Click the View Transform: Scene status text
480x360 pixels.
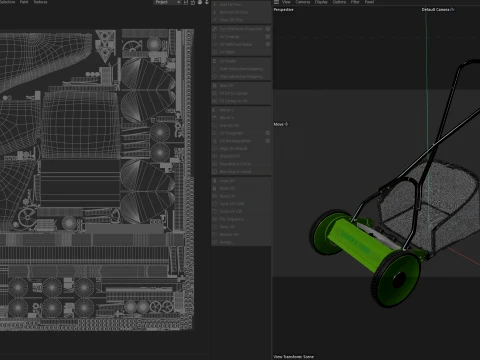pyautogui.click(x=294, y=357)
